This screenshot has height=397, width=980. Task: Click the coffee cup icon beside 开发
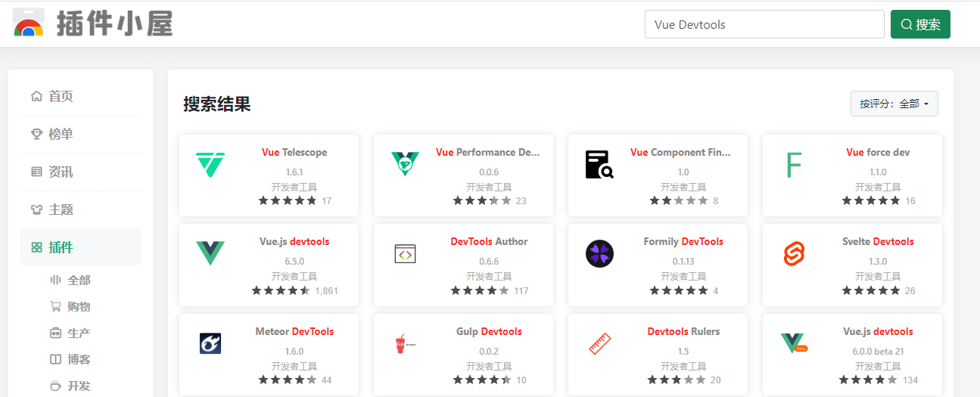tap(55, 386)
